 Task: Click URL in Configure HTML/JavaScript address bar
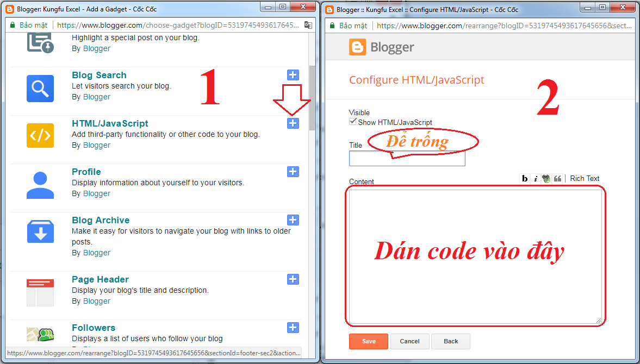(x=504, y=26)
